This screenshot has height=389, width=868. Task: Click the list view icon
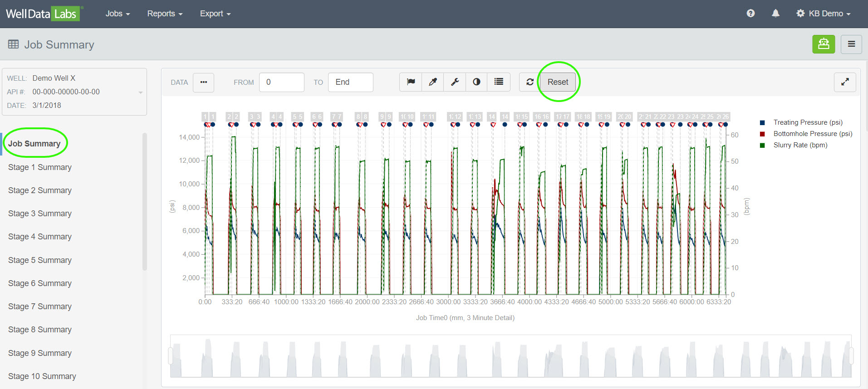[x=499, y=82]
